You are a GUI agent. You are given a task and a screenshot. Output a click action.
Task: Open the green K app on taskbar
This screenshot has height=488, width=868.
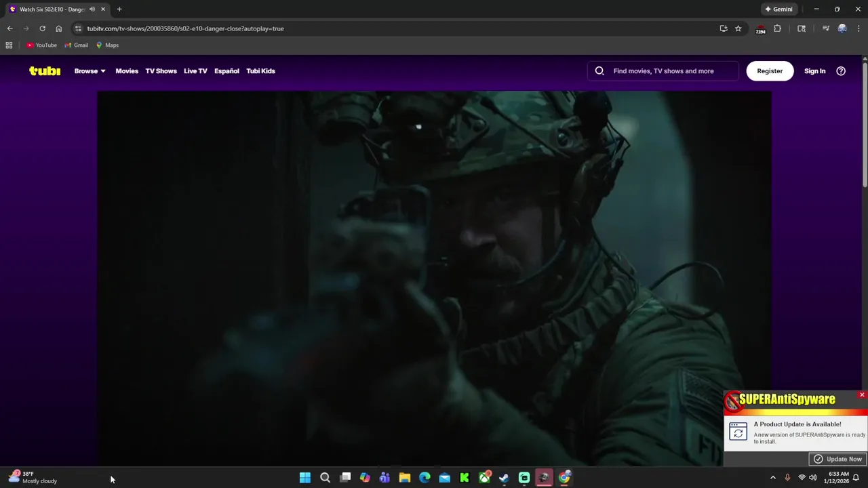[465, 478]
